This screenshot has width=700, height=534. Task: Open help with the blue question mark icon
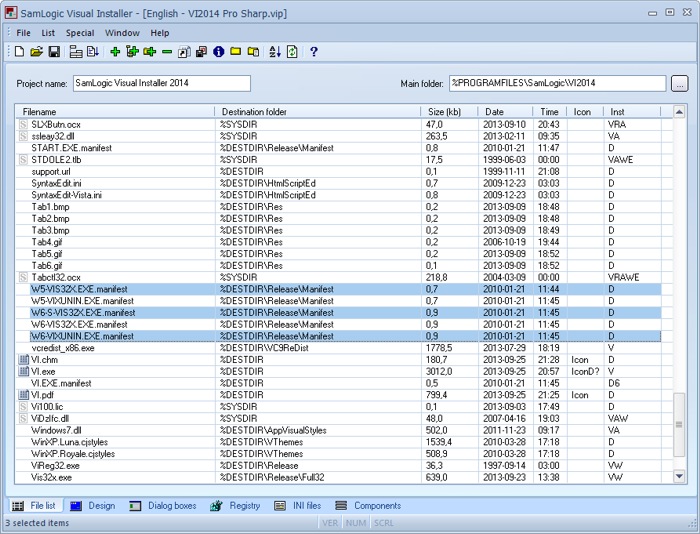[314, 52]
